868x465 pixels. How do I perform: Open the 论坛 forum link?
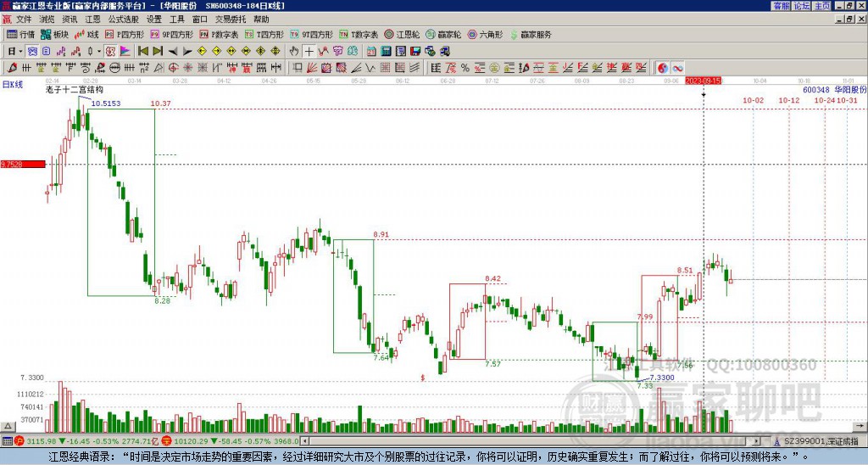(x=802, y=6)
